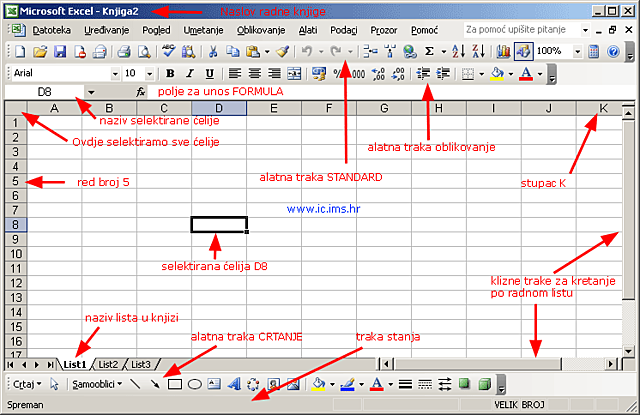Undo the last action
The image size is (640, 415).
[307, 52]
